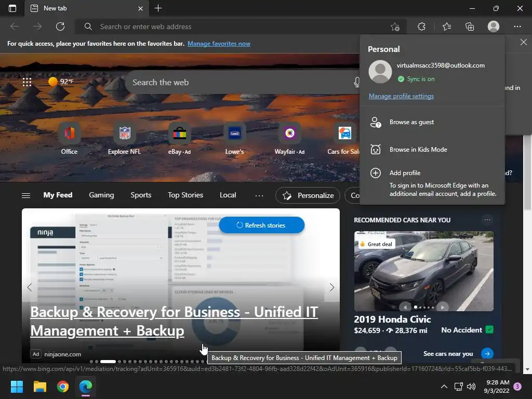This screenshot has width=532, height=399.
Task: Open the app launcher grid icon
Action: click(x=27, y=82)
